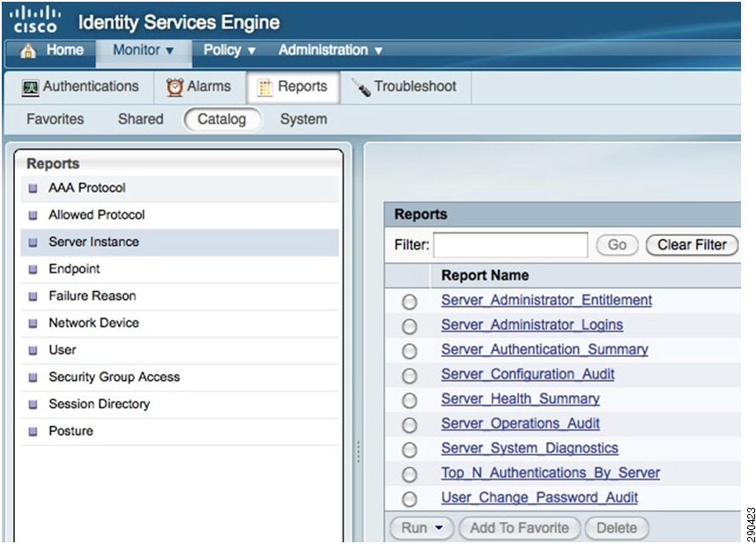Screen dimensions: 756x544
Task: Click the Home house icon
Action: [28, 50]
